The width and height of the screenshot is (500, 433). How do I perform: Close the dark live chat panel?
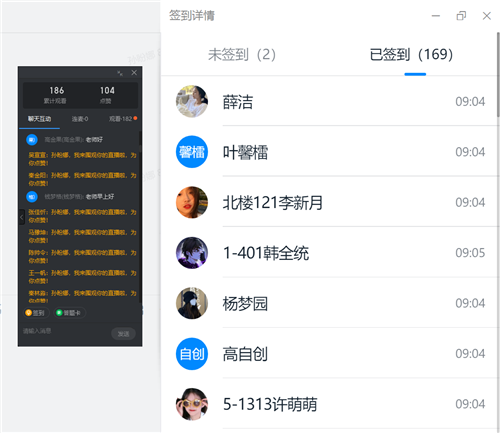tap(134, 73)
